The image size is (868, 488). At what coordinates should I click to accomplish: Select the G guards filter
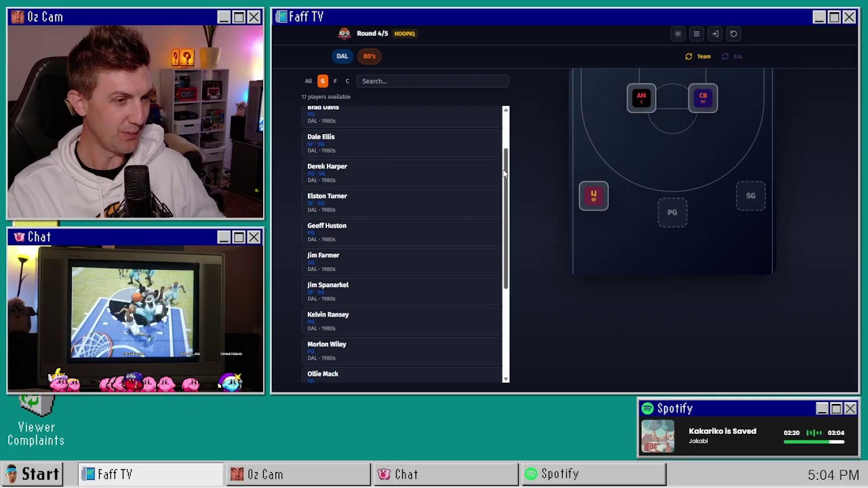(323, 81)
